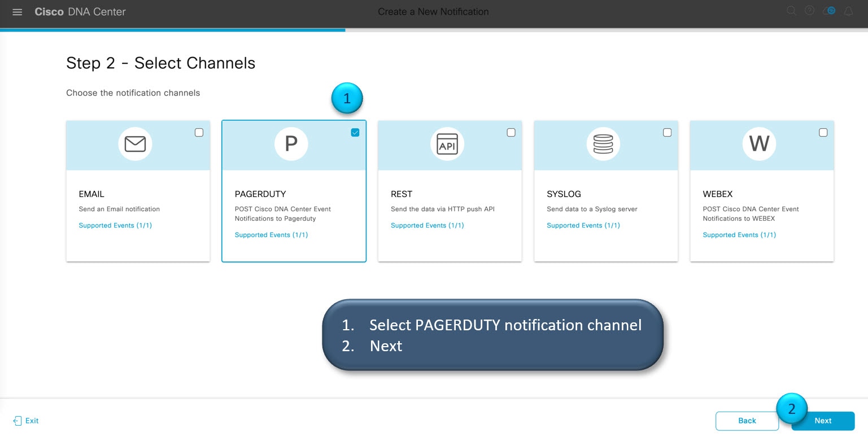Click 'Notifications to Pagerduty' description text
The height and width of the screenshot is (437, 868).
pyautogui.click(x=275, y=218)
